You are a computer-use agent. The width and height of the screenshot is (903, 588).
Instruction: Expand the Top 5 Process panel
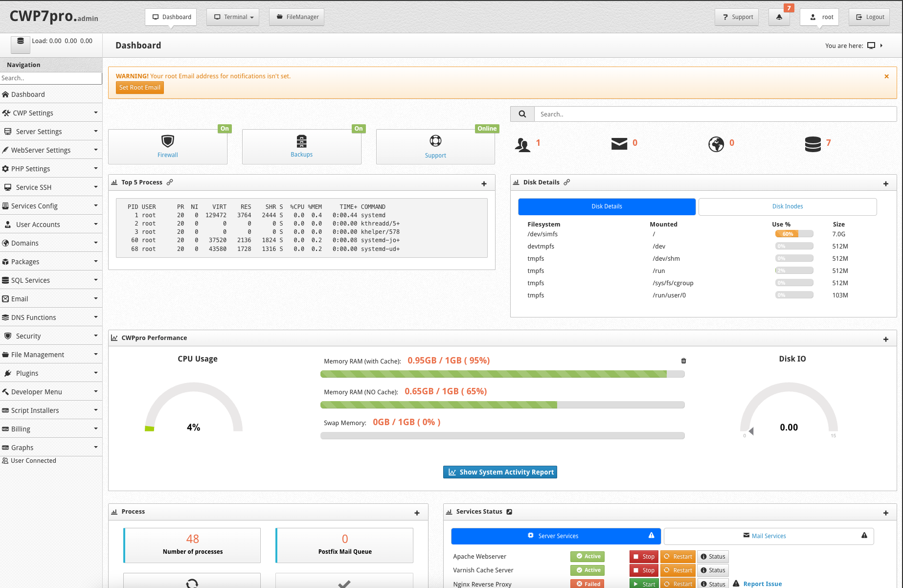pos(484,183)
